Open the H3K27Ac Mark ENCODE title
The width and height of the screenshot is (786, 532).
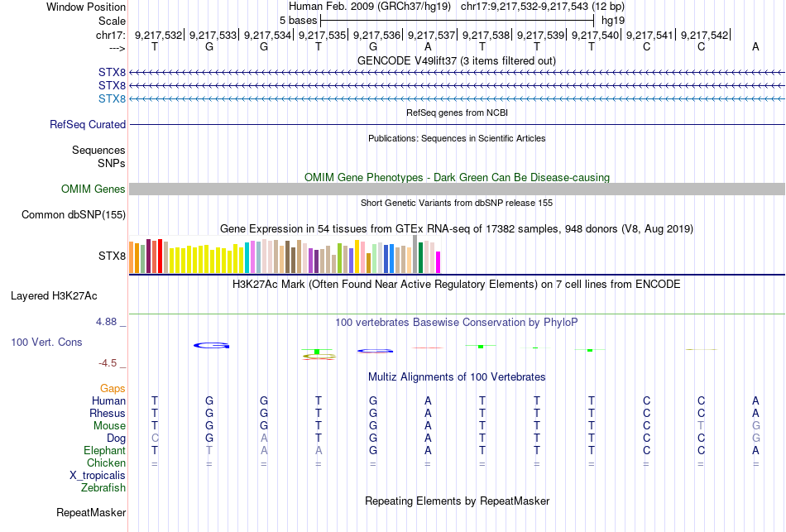(x=457, y=285)
